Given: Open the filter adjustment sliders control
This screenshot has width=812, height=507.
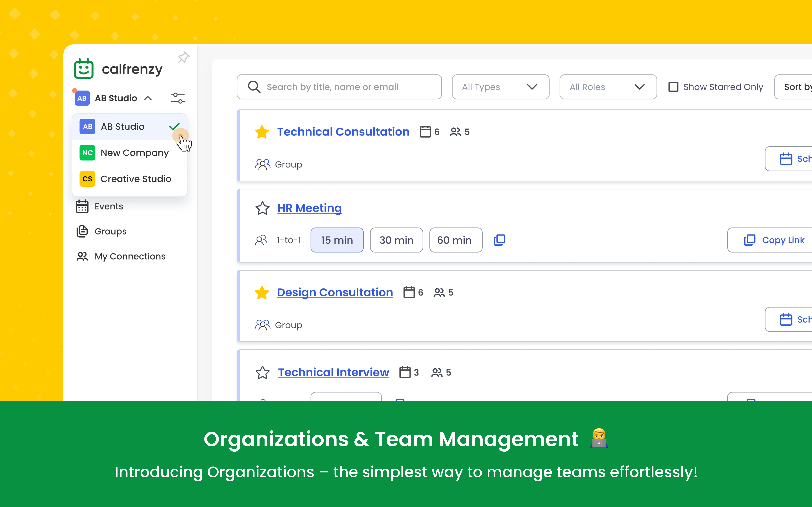Looking at the screenshot, I should pyautogui.click(x=177, y=98).
